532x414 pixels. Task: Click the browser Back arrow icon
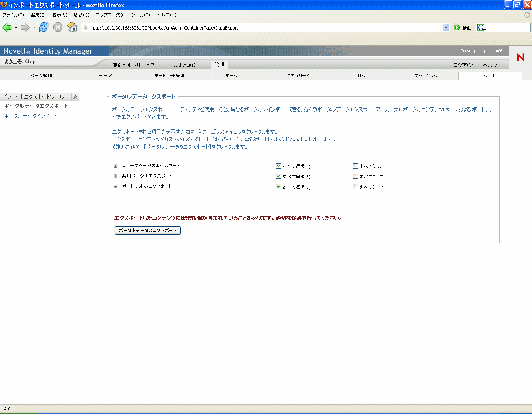(x=7, y=27)
